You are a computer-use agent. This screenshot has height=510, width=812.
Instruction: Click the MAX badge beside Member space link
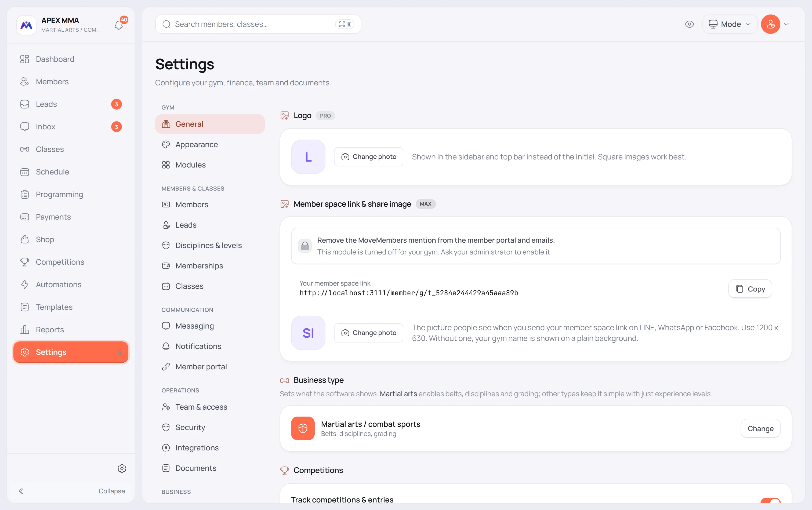[426, 204]
